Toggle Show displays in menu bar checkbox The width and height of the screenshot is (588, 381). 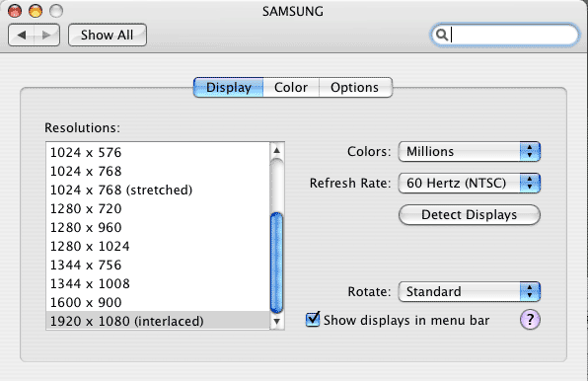click(313, 320)
